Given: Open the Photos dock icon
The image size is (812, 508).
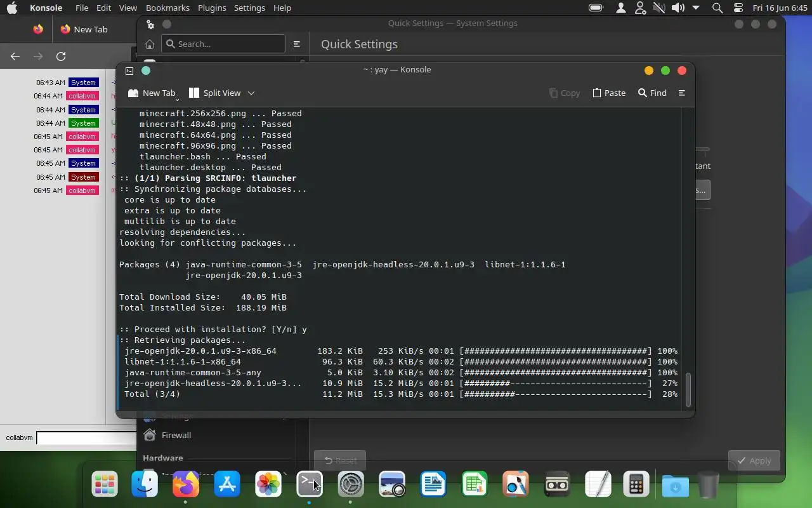Looking at the screenshot, I should point(268,485).
